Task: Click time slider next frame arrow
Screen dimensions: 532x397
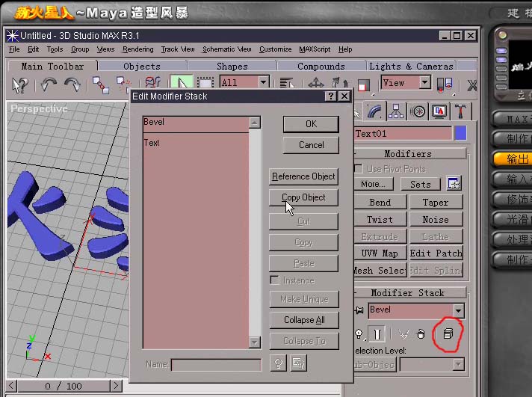Action: click(116, 386)
